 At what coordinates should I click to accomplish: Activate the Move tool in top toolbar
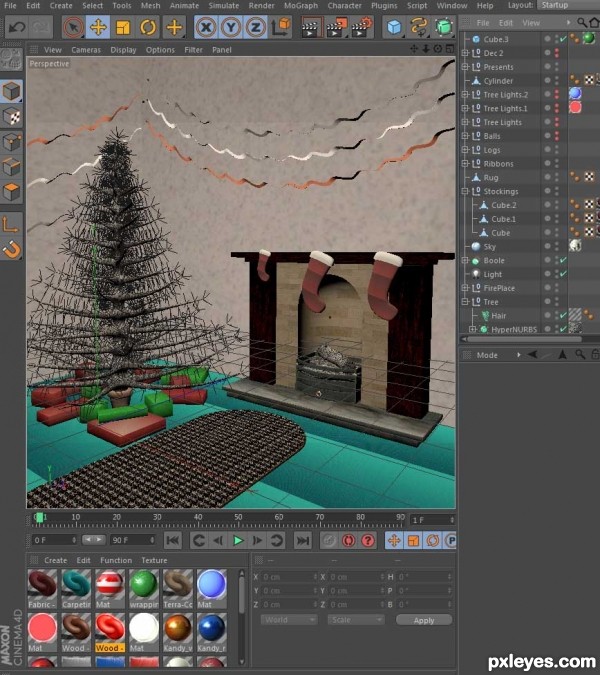click(x=98, y=28)
